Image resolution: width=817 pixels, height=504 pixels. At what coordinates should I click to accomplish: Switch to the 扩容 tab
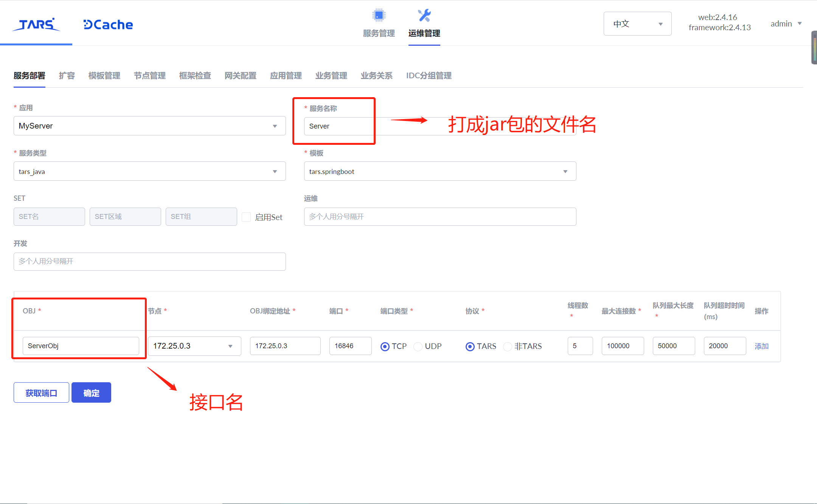(x=67, y=76)
